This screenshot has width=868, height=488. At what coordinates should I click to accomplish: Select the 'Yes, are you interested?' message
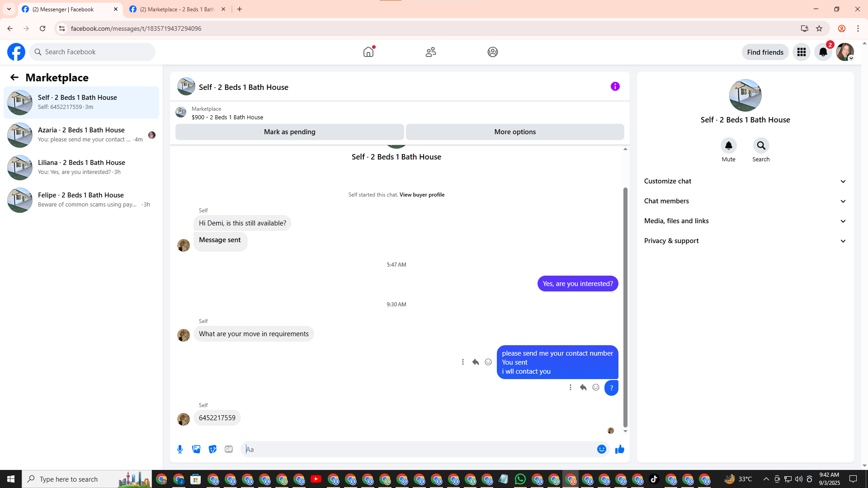click(x=578, y=284)
